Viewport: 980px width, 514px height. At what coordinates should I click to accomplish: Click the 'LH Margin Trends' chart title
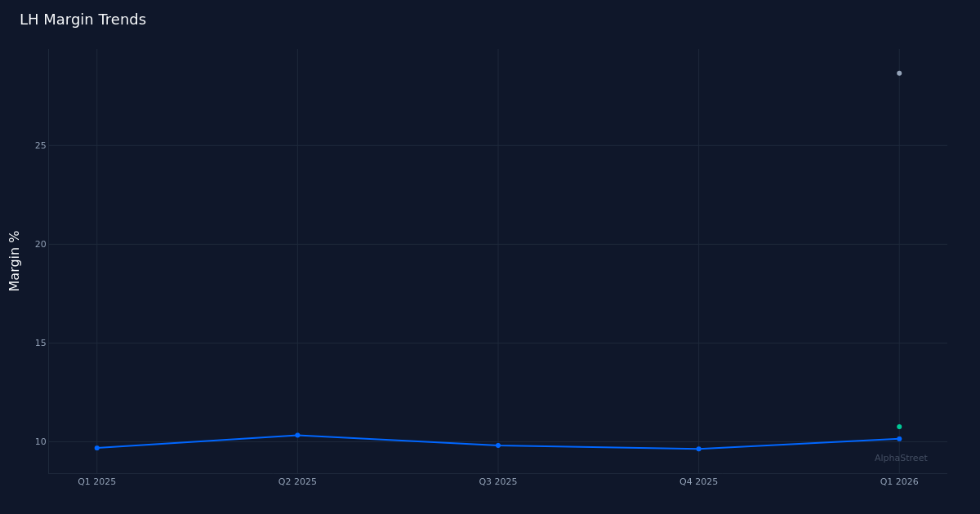[82, 20]
